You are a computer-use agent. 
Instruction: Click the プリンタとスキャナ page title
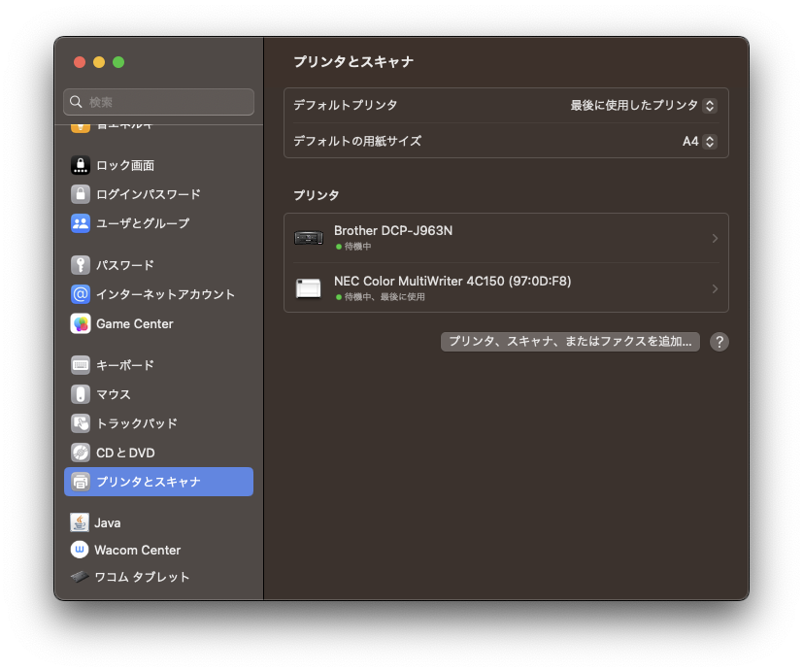(x=353, y=61)
